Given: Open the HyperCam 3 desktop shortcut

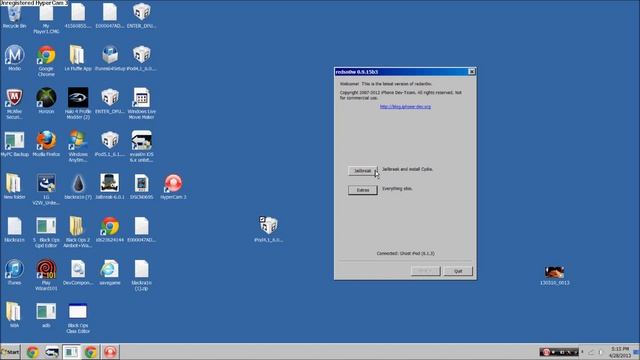Looking at the screenshot, I should 173,186.
